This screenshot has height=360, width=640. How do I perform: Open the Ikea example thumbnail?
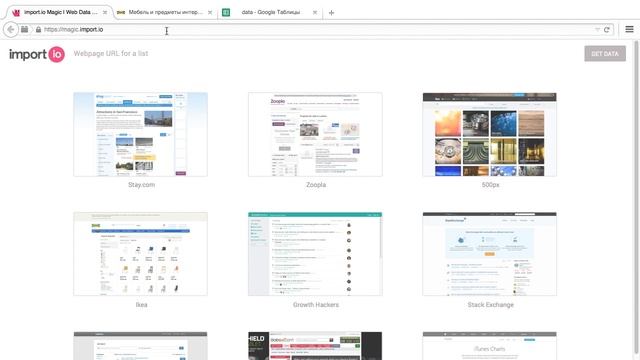pos(140,253)
